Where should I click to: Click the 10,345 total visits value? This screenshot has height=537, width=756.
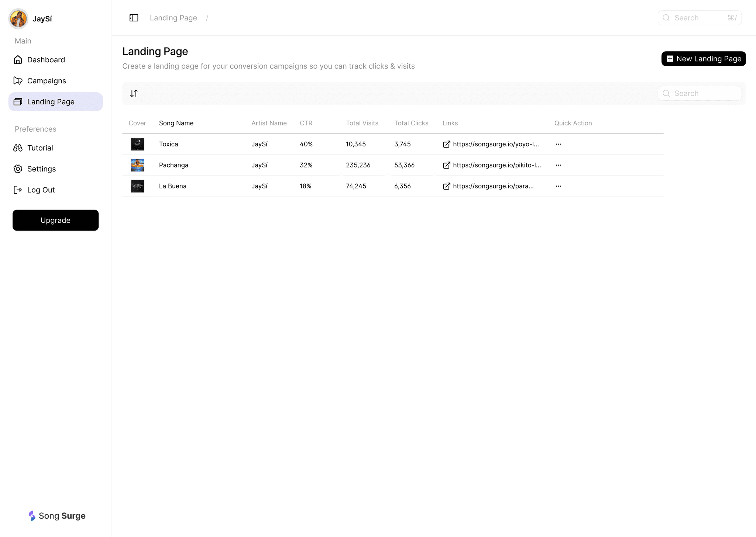coord(356,144)
